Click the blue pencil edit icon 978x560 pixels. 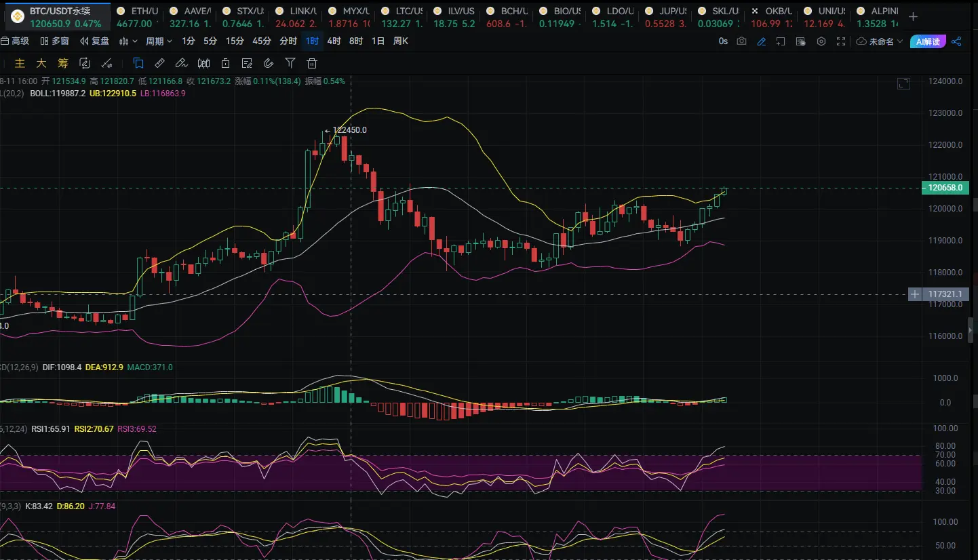pos(762,41)
